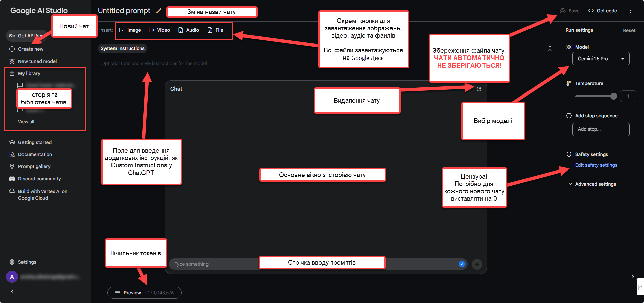This screenshot has height=303, width=644.
Task: Click the Temperature icon
Action: [569, 83]
